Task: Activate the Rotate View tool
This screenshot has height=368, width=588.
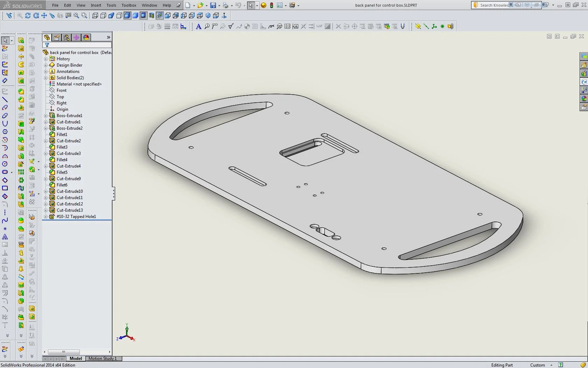Action: coord(36,15)
